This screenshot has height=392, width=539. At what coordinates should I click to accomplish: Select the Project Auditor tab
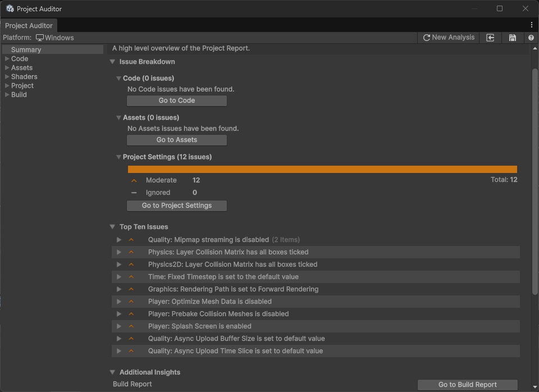tap(29, 25)
